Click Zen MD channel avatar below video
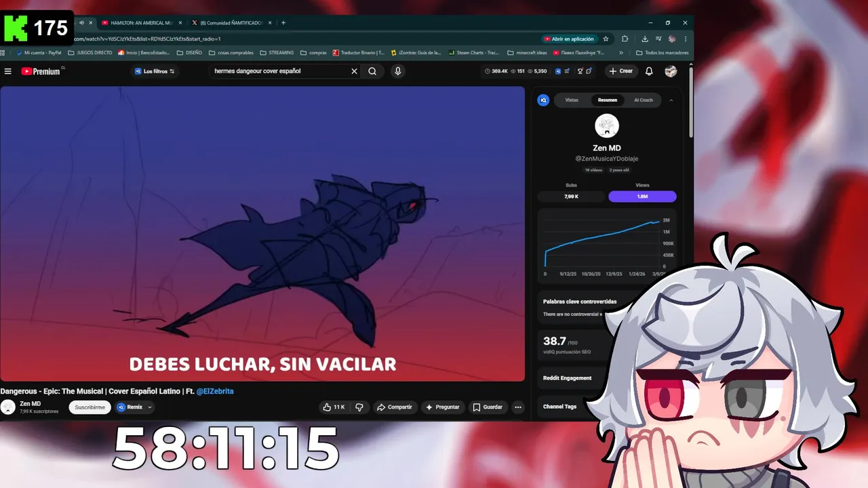The image size is (868, 488). point(8,407)
